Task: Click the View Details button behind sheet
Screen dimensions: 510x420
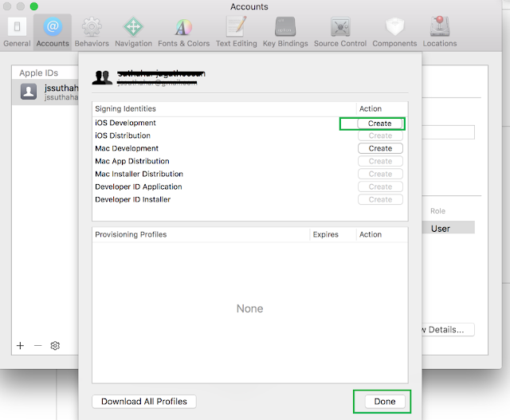Action: pyautogui.click(x=448, y=330)
